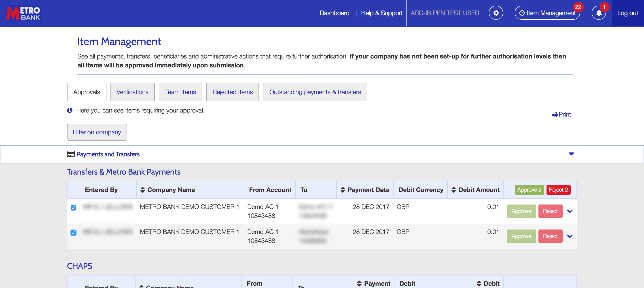Click the notification bell icon

click(599, 13)
